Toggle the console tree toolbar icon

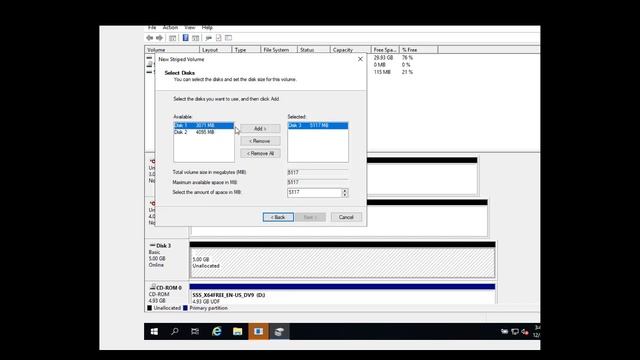click(x=173, y=38)
